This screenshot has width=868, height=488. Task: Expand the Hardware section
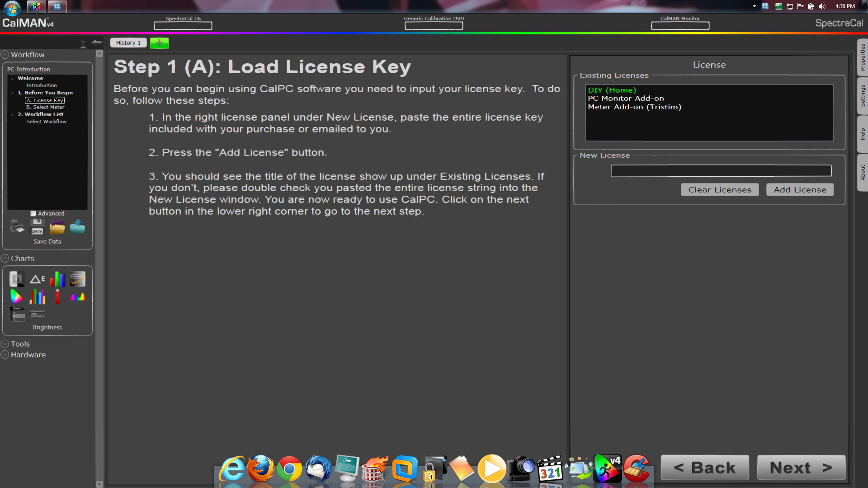5,355
